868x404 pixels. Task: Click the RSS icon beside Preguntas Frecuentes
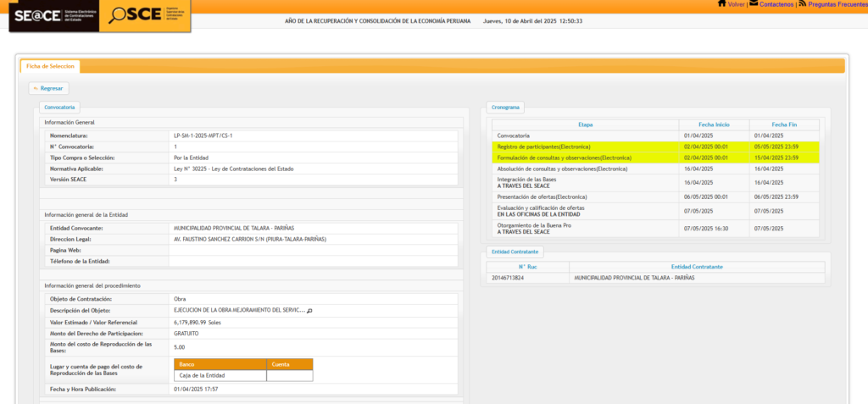coord(802,4)
